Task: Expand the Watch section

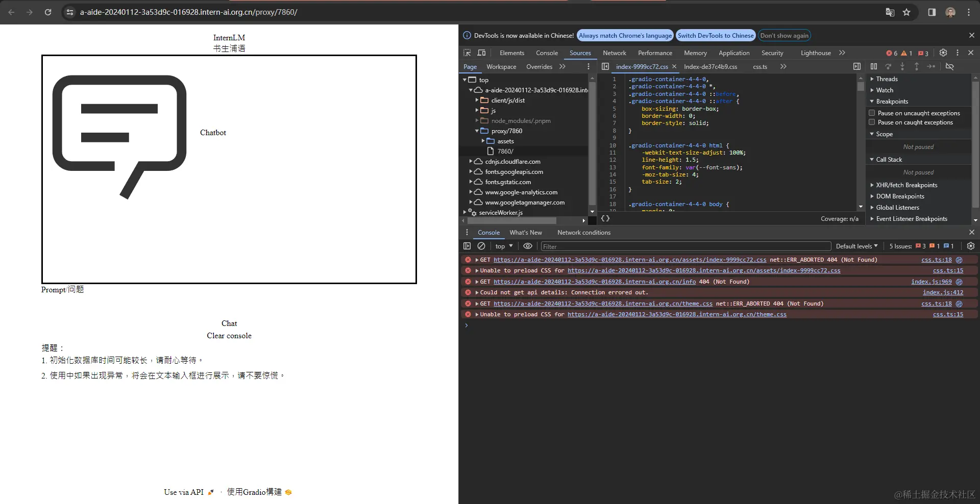Action: pyautogui.click(x=872, y=90)
